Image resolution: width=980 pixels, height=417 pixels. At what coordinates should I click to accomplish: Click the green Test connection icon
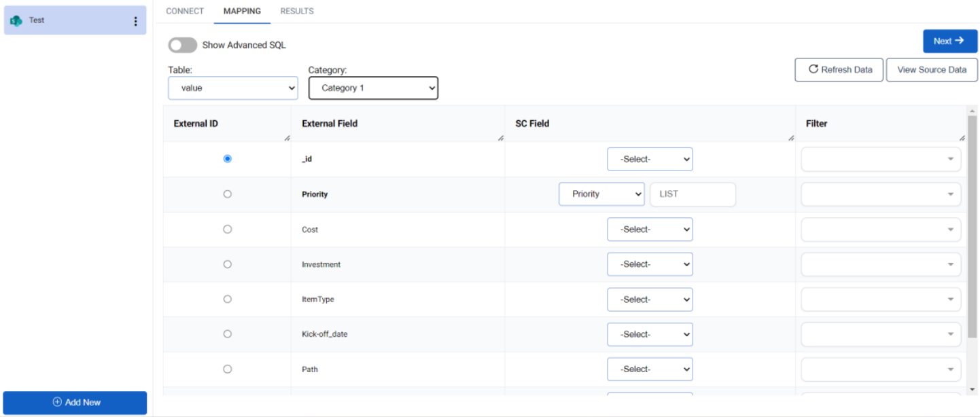15,20
